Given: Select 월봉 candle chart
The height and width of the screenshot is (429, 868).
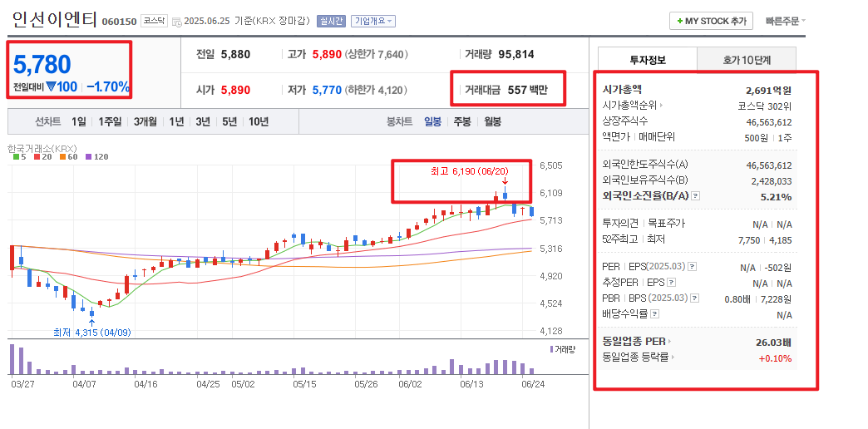Looking at the screenshot, I should (x=492, y=121).
